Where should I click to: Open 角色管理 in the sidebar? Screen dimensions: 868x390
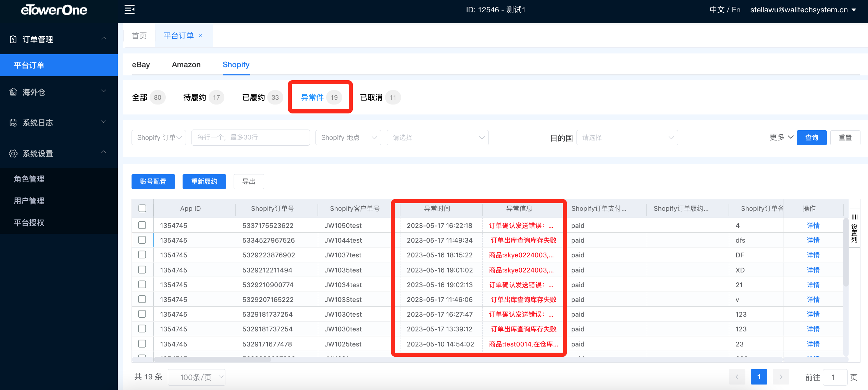click(x=59, y=179)
